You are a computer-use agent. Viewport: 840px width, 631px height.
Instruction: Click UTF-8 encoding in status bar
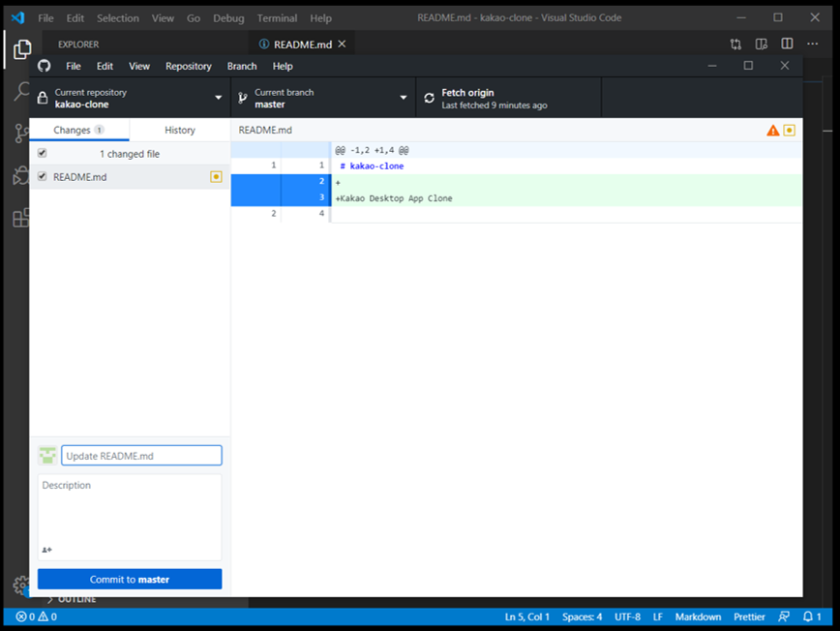click(x=627, y=616)
